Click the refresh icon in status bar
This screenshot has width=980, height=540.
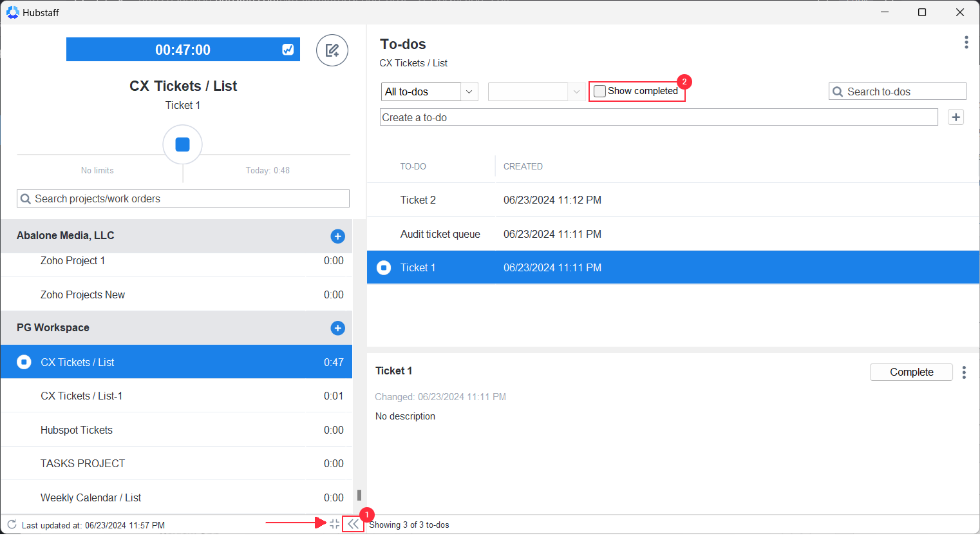point(12,525)
